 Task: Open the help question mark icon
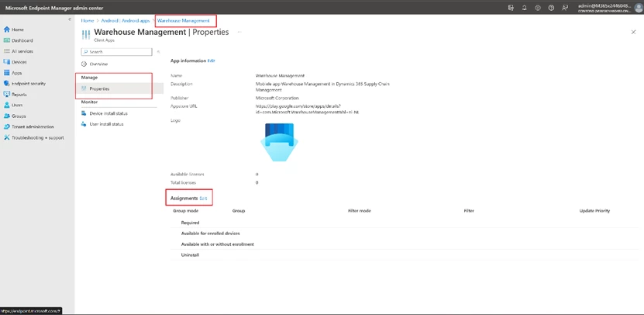click(x=551, y=8)
